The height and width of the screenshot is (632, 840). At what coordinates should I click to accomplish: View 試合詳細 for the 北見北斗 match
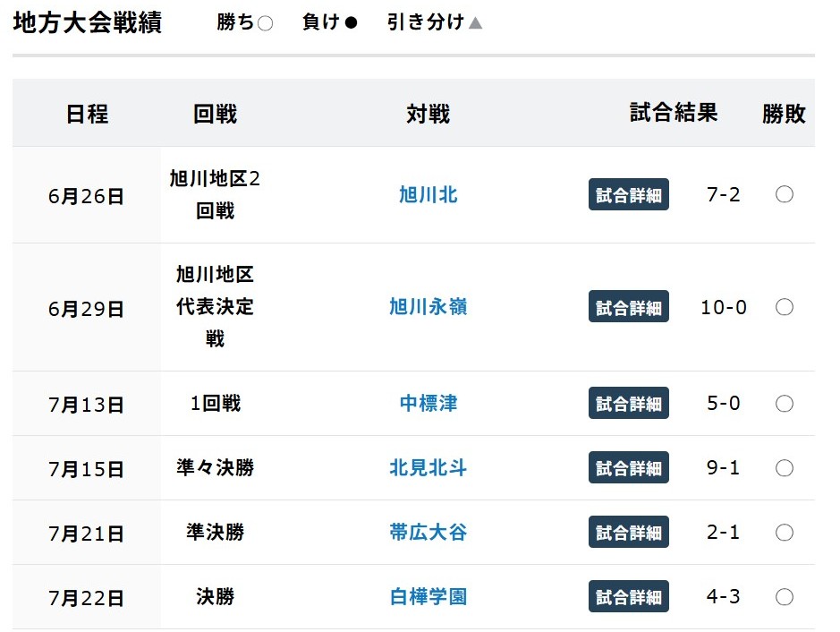[x=628, y=467]
